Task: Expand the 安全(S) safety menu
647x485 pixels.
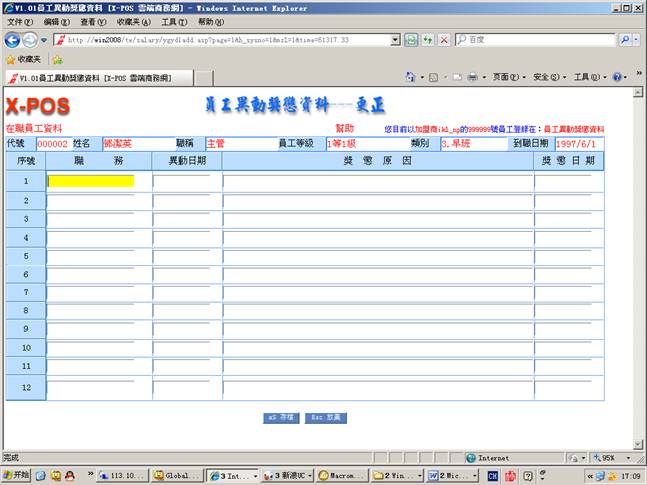Action: [546, 77]
